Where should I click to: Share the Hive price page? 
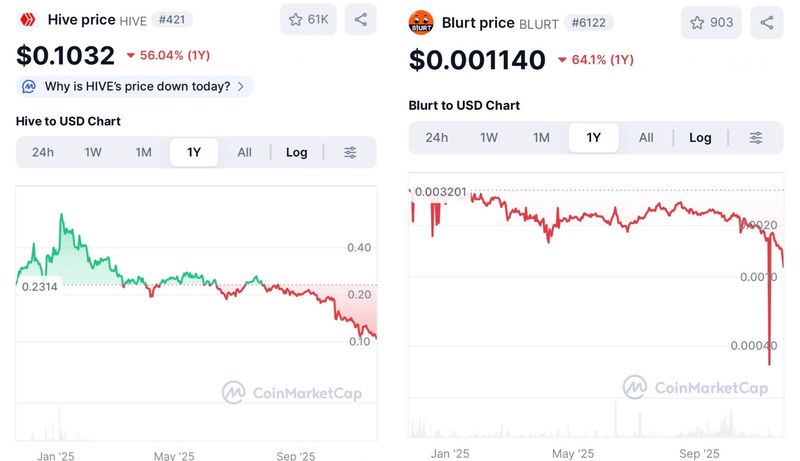click(360, 19)
